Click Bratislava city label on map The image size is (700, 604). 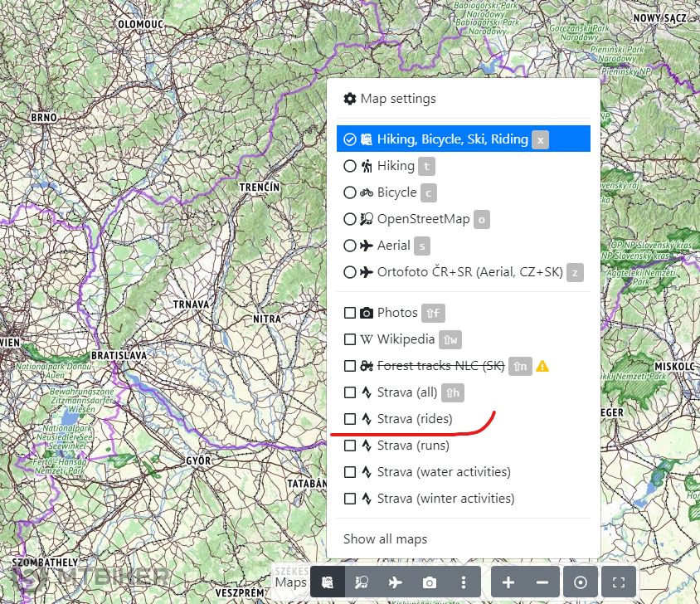point(118,355)
